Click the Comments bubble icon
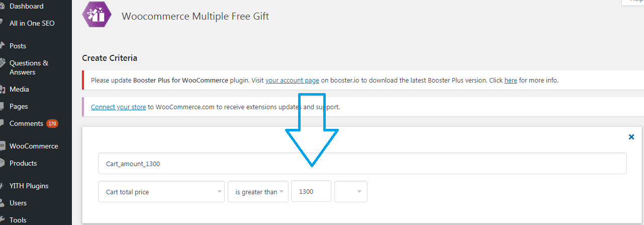 tap(3, 123)
